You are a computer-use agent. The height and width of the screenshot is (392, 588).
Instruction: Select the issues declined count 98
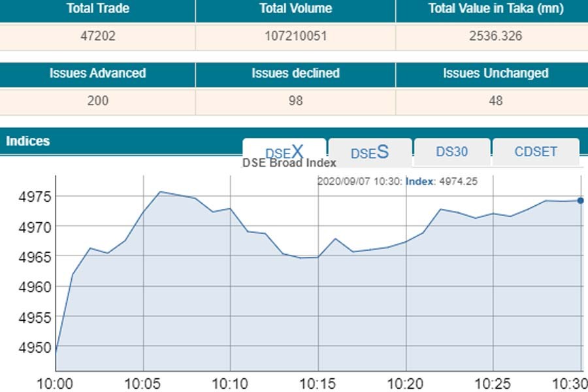click(x=295, y=101)
